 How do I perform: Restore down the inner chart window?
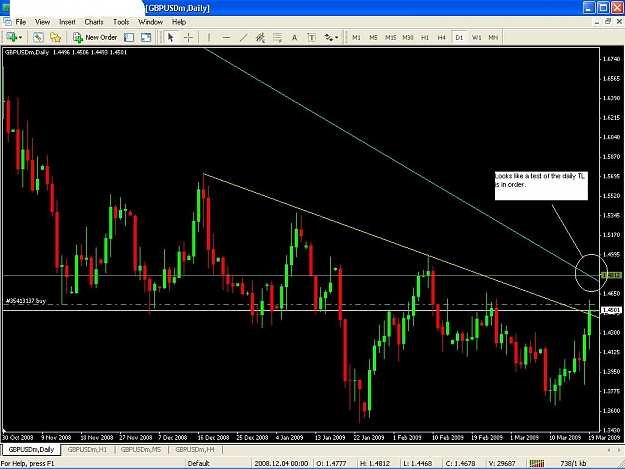tap(608, 22)
